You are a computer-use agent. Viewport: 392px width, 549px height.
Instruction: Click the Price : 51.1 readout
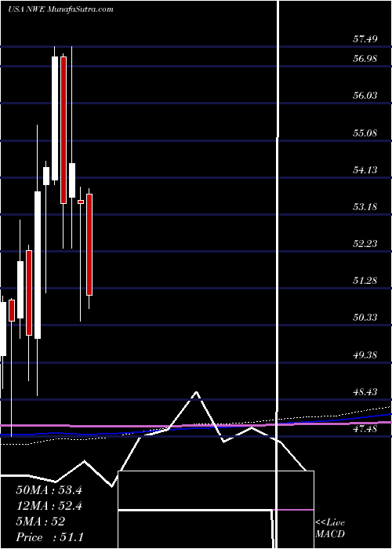click(49, 537)
